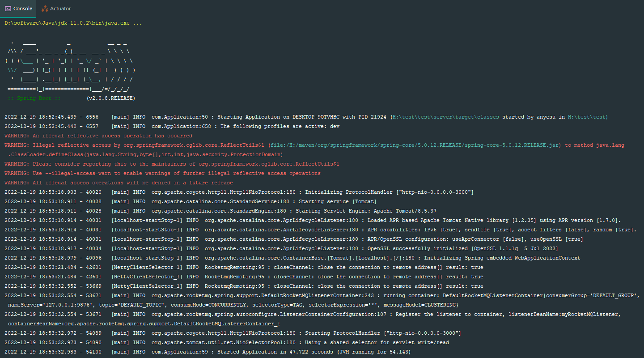Image resolution: width=644 pixels, height=358 pixels.
Task: Click 'Initializing Spring embedded WebApplicationContext' message
Action: (502, 258)
